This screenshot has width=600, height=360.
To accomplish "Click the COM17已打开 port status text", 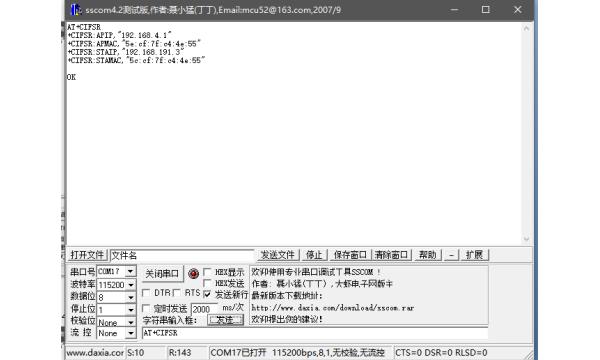I will coord(238,352).
